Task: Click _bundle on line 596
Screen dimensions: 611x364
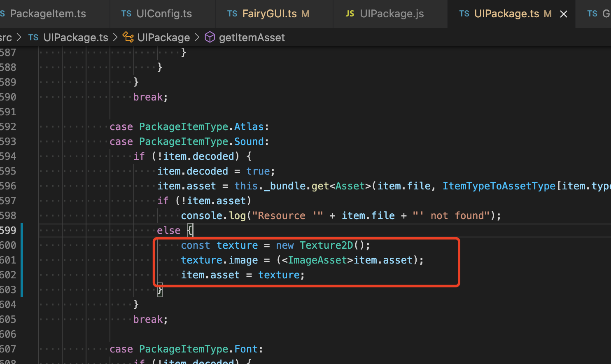Action: [x=285, y=186]
